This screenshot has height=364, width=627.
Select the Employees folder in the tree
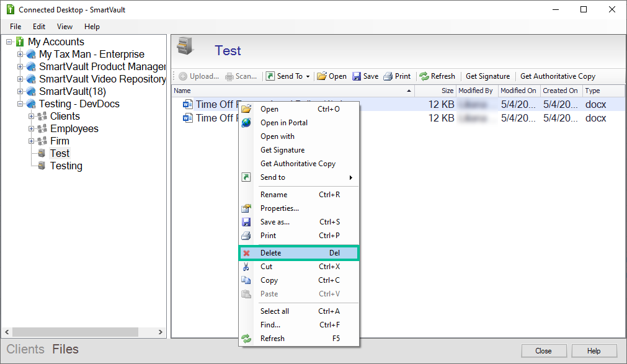(74, 128)
